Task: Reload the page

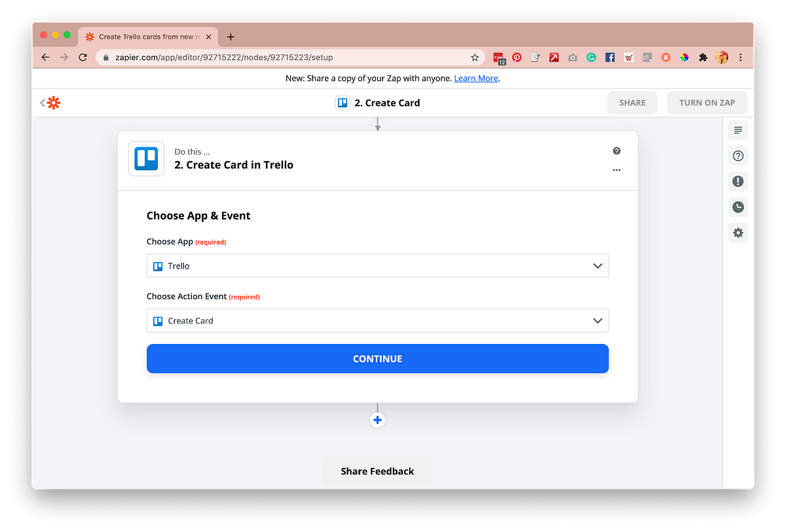Action: (83, 58)
